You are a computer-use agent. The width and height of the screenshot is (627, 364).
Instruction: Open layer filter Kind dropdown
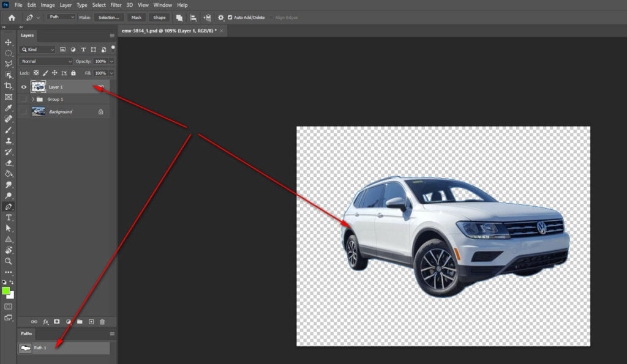(x=37, y=50)
